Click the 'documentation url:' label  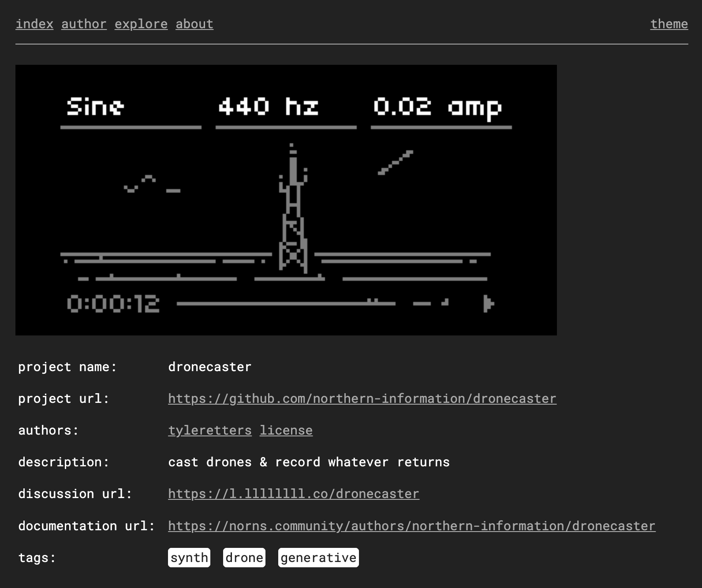point(86,526)
